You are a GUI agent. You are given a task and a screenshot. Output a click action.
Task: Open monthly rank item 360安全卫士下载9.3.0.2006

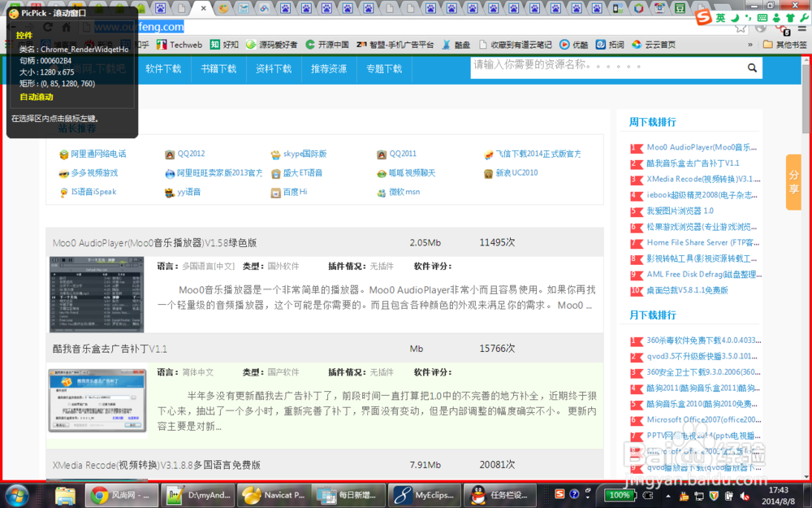pos(704,372)
